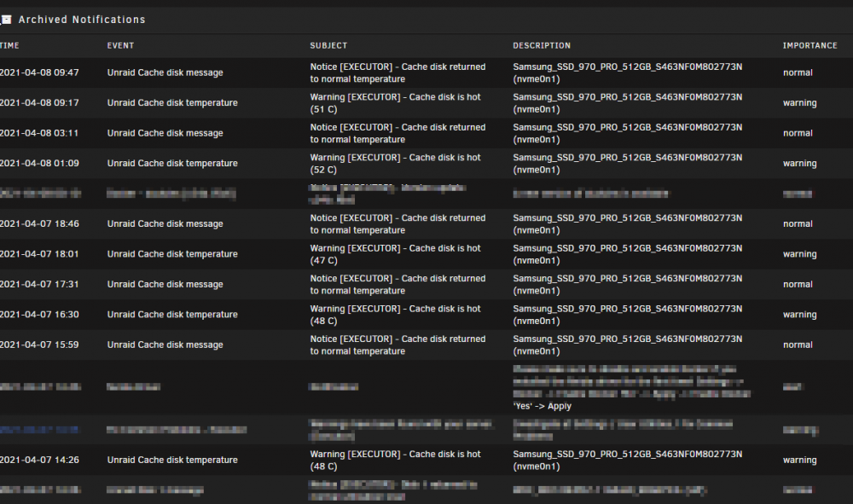Sort by the IMPORTANCE column header

click(810, 46)
